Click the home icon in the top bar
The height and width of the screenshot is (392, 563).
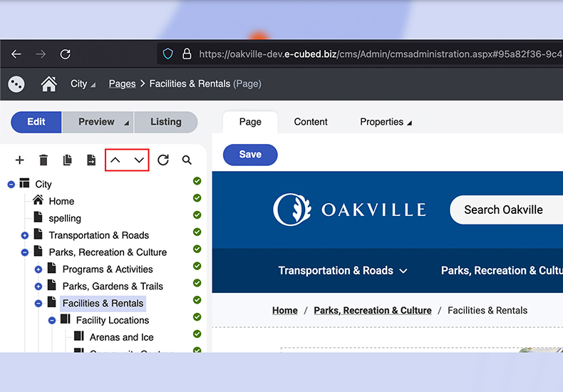(48, 84)
